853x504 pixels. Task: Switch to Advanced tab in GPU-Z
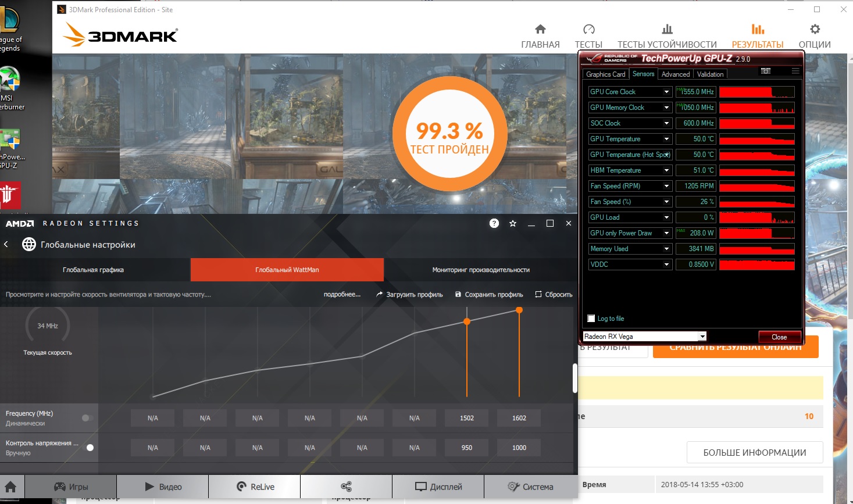point(675,74)
